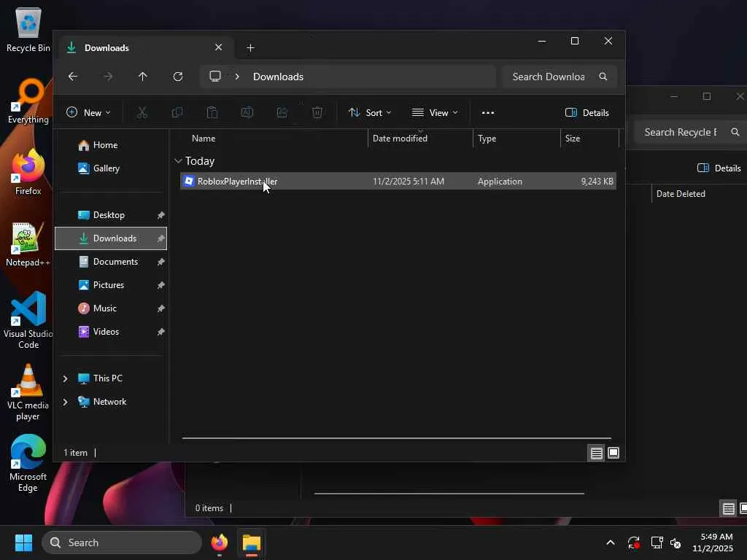Toggle Details pane in Recycle Bin window
The width and height of the screenshot is (747, 560).
click(719, 168)
